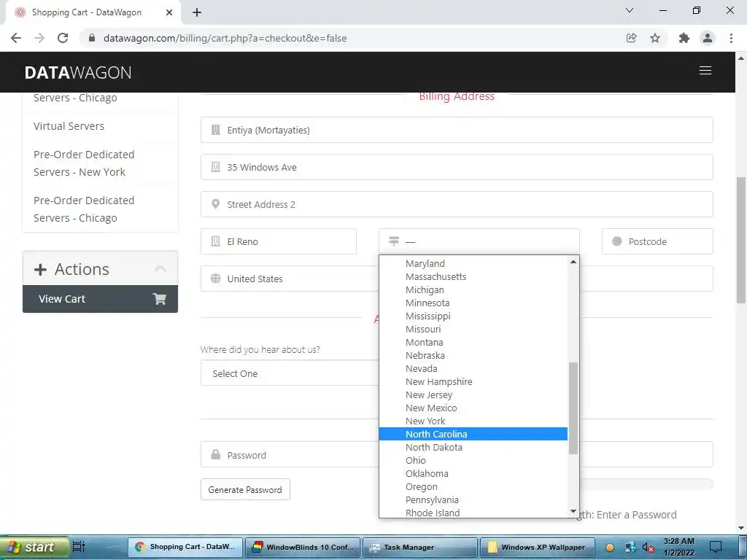Click the speaker volume tray icon
Viewport: 747px width, 560px height.
click(648, 548)
